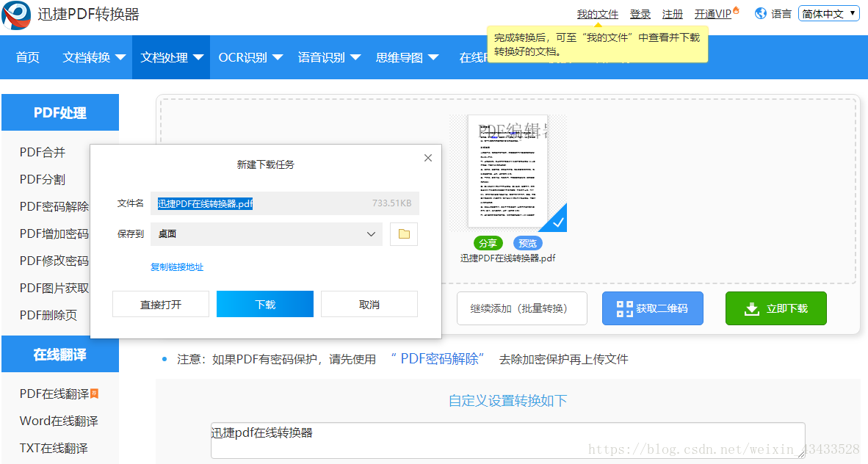
Task: Click the 注册 link
Action: (x=673, y=14)
